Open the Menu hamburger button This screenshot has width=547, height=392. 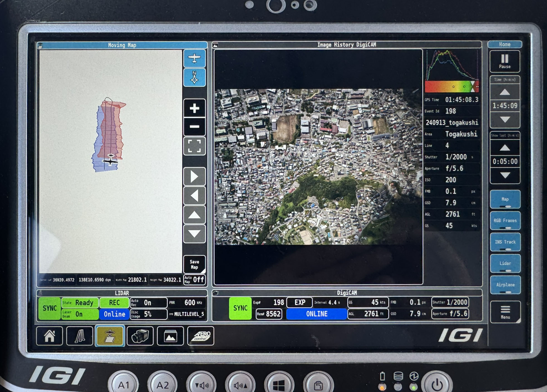tap(505, 312)
